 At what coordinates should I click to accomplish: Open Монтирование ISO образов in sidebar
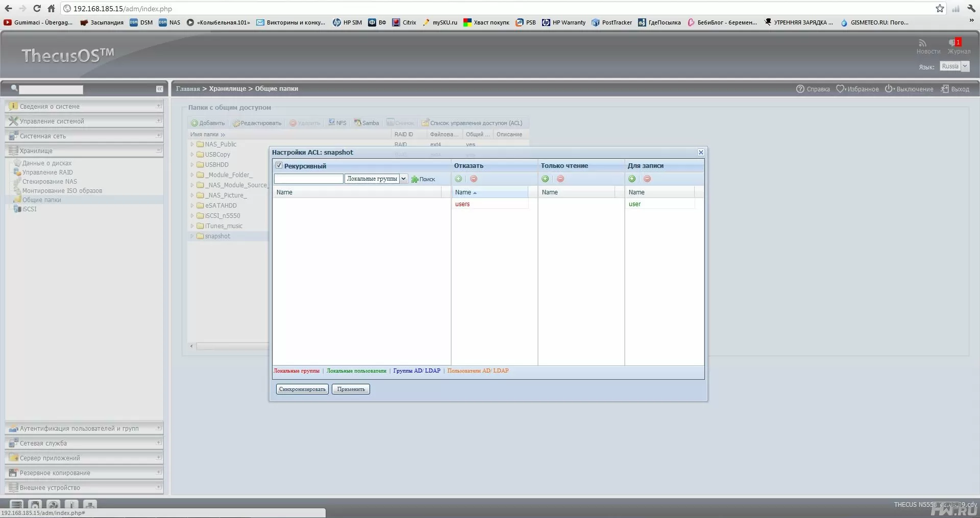(62, 191)
